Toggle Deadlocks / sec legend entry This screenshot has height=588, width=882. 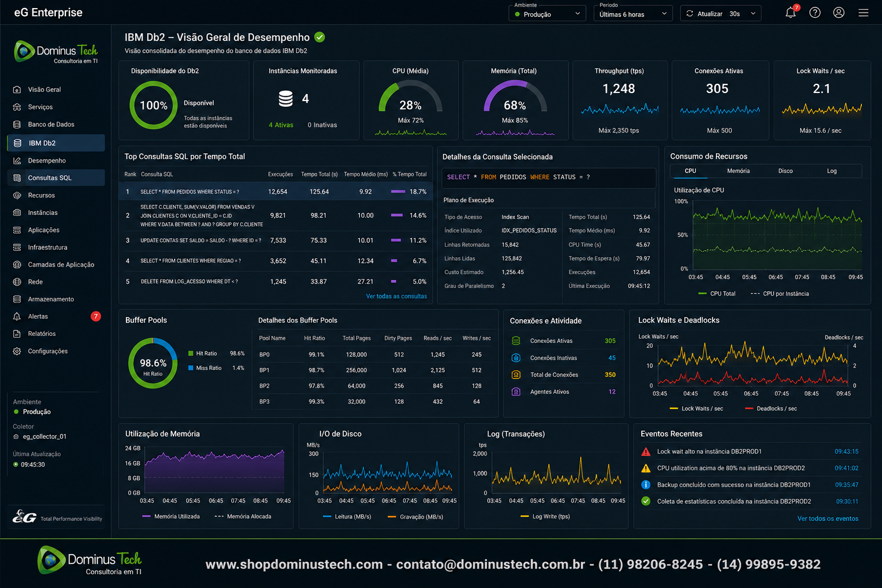pyautogui.click(x=771, y=409)
